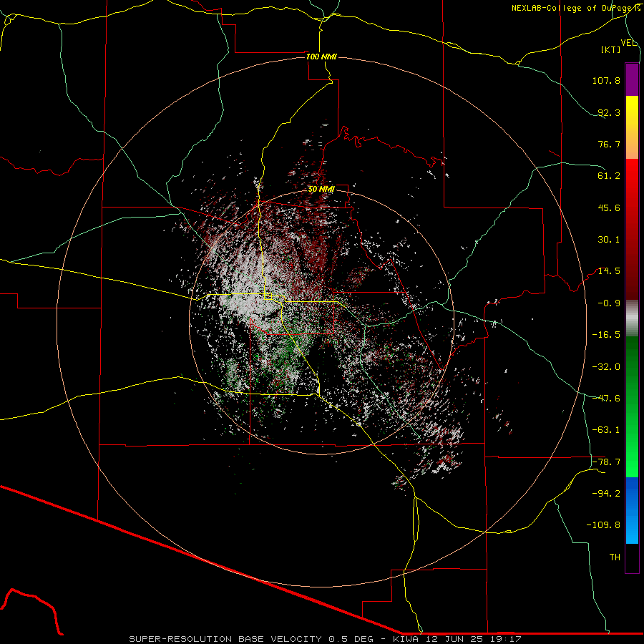
Task: Click the 30.1 scale value
Action: pos(609,240)
